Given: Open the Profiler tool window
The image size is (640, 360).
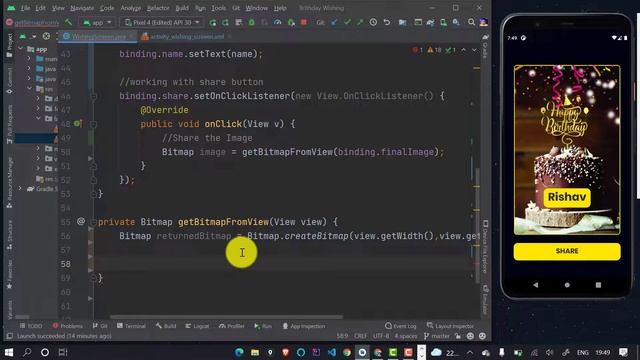Looking at the screenshot, I should tap(231, 326).
